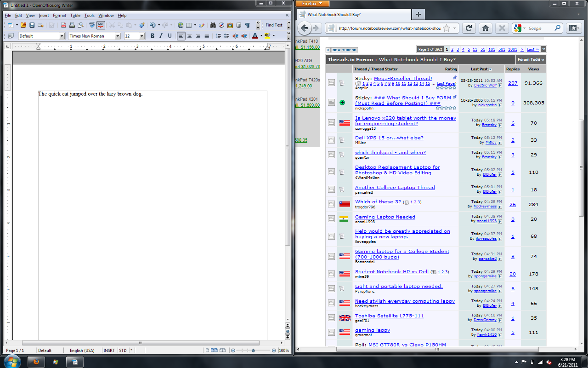Save the document with the floppy icon
Screen dimensions: 588x368
pos(32,25)
